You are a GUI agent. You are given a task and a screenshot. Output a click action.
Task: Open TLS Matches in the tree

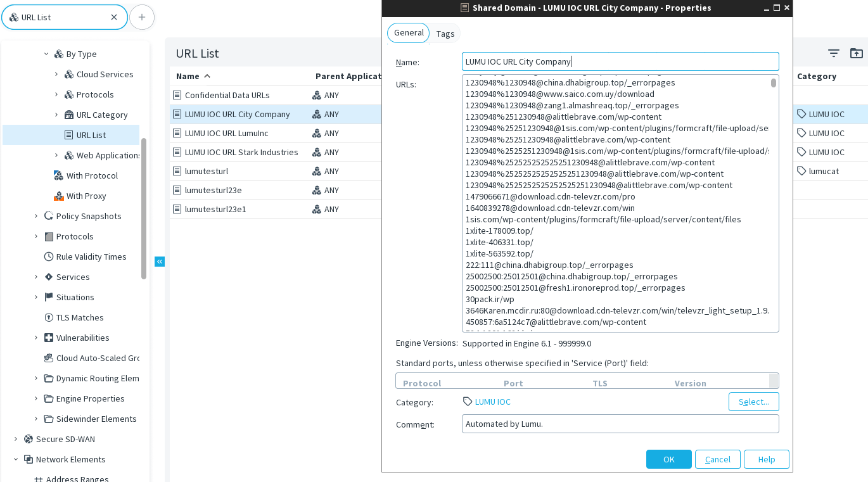[79, 317]
